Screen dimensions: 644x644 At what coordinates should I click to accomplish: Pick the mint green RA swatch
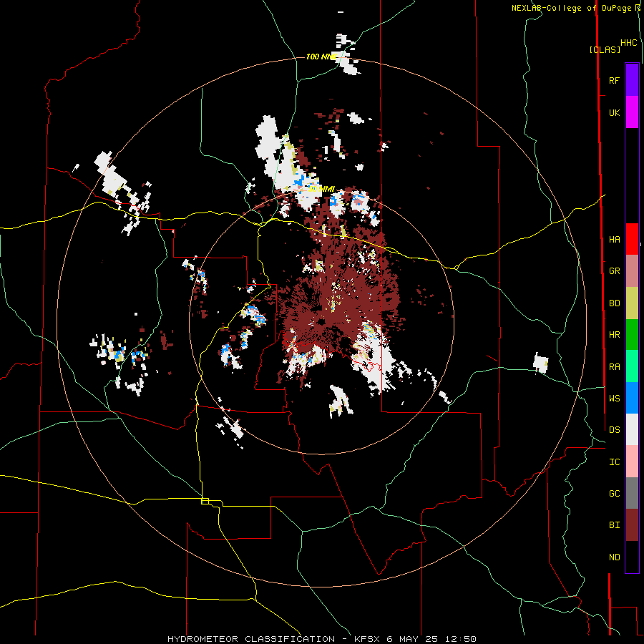(632, 366)
